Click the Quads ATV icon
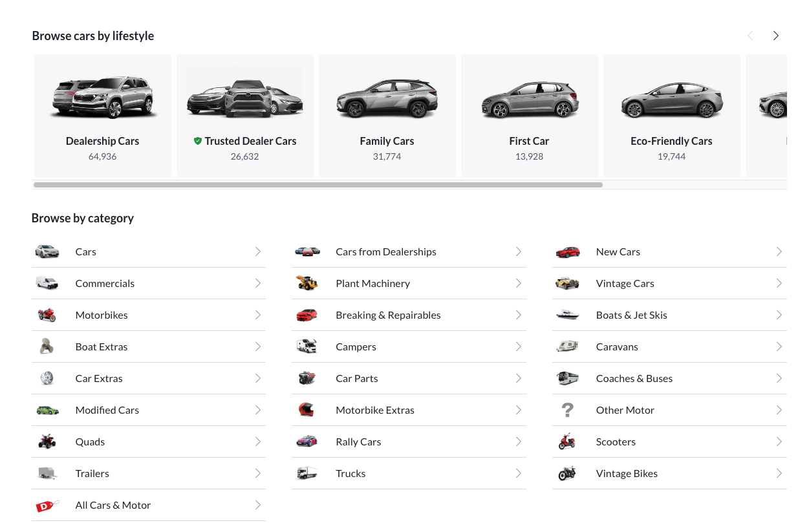Image resolution: width=798 pixels, height=532 pixels. point(47,442)
